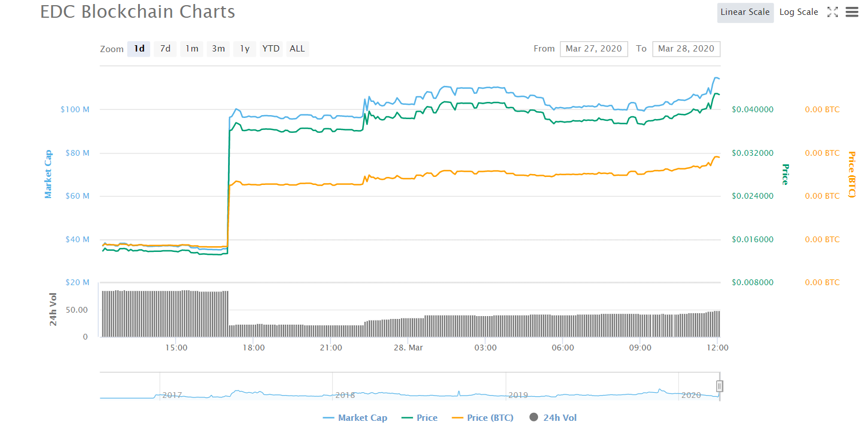Screen dimensions: 868x430
Task: Click the 18:00 time axis label
Action: tap(253, 348)
